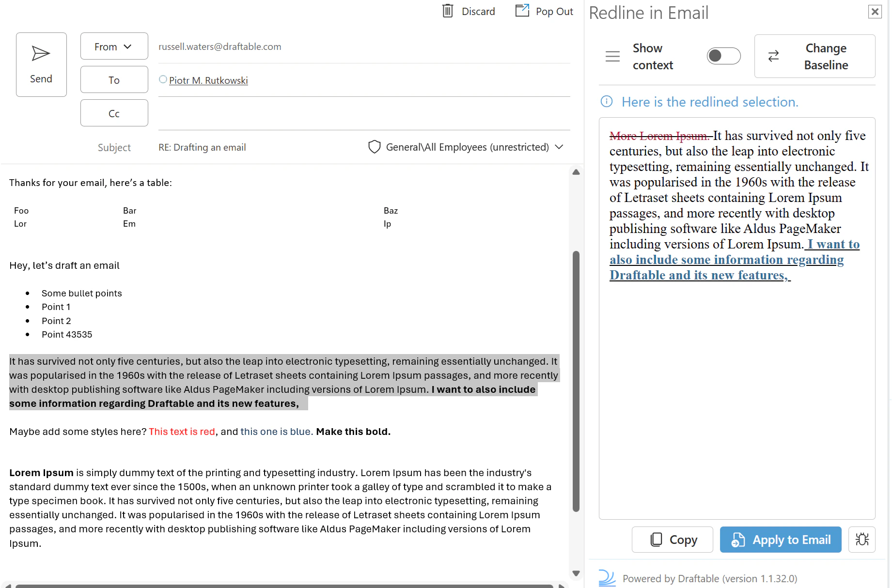Click the send paper-plane icon
892x588 pixels.
(41, 53)
